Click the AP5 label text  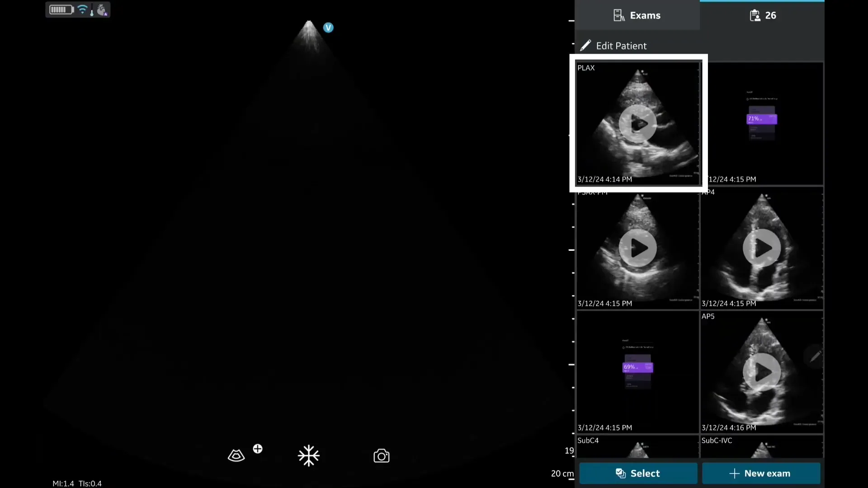(708, 316)
